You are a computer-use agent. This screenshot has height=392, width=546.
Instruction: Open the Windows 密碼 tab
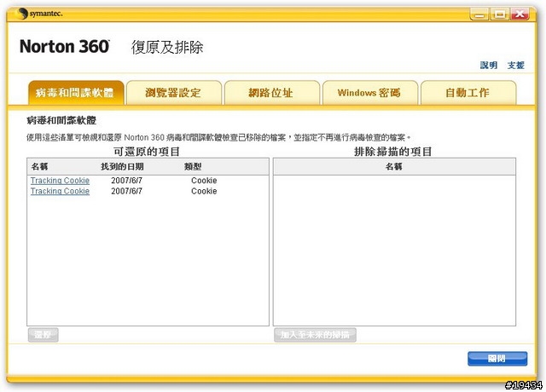coord(369,93)
